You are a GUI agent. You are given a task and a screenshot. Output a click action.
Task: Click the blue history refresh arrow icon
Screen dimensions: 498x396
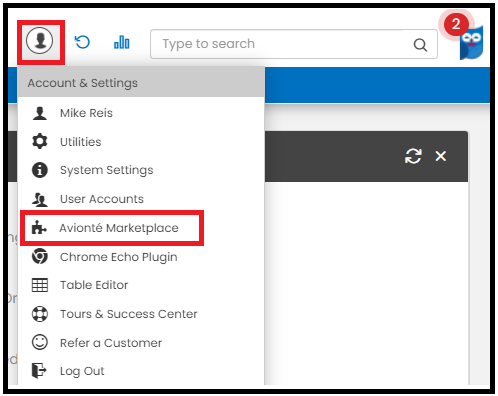coord(82,42)
